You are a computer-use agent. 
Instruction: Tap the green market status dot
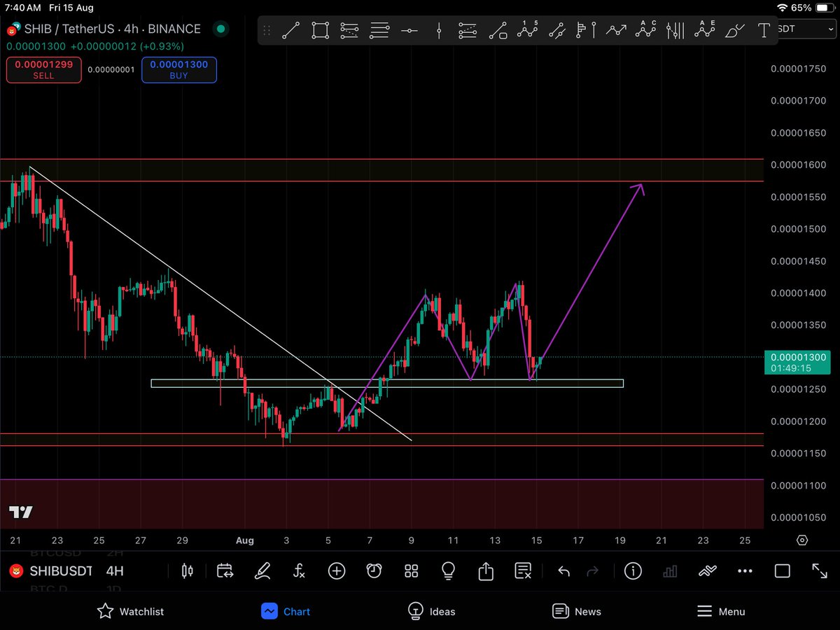(x=220, y=29)
